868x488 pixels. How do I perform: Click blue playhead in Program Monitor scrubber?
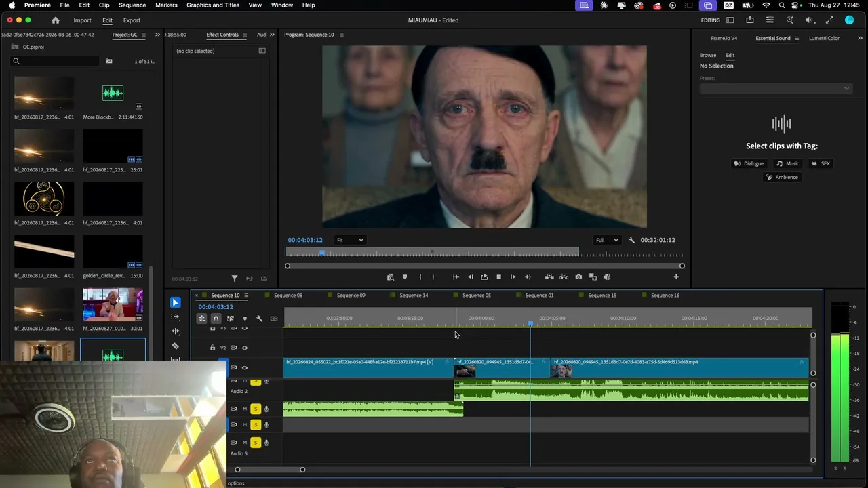coord(322,253)
